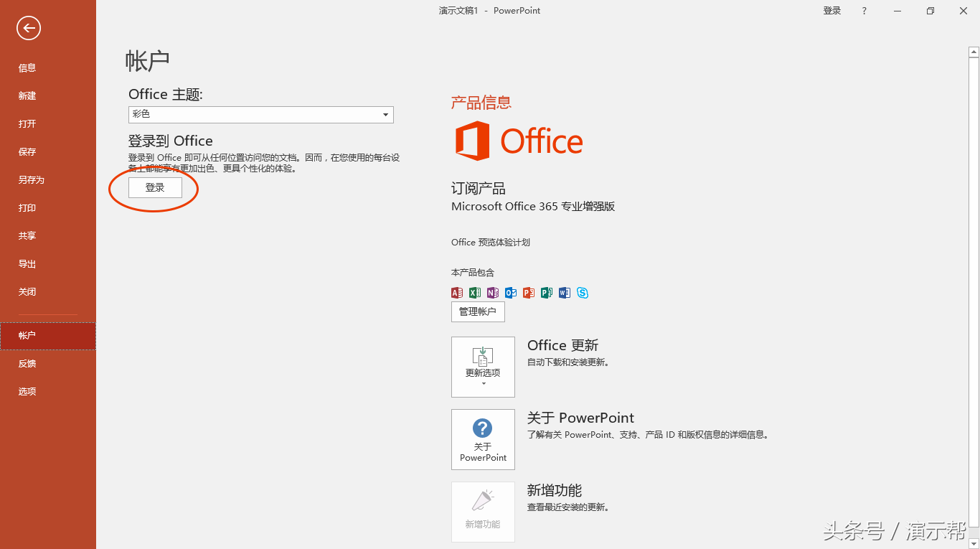This screenshot has width=980, height=549.
Task: Select 关闭 in the sidebar
Action: [x=48, y=292]
